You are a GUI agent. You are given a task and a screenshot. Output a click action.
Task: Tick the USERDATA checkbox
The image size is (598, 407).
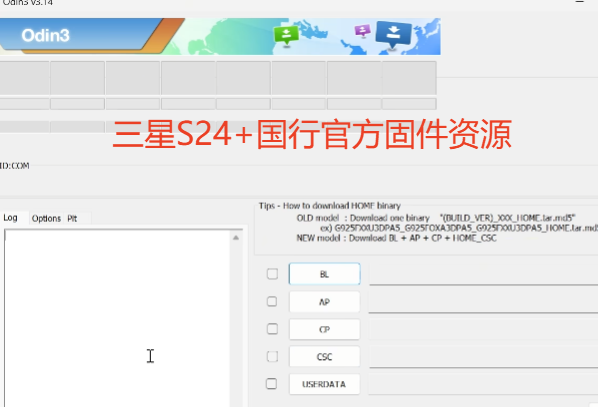pos(272,383)
